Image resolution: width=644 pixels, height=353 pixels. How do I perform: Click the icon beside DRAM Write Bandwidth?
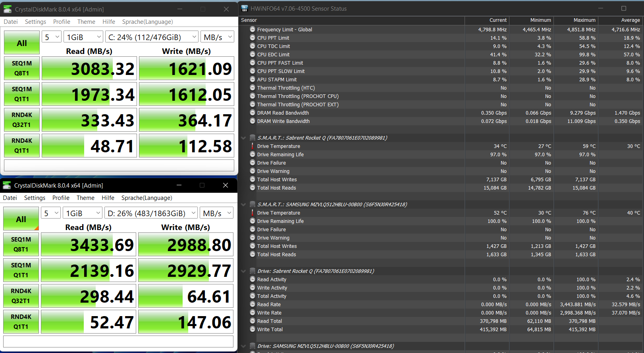point(253,121)
